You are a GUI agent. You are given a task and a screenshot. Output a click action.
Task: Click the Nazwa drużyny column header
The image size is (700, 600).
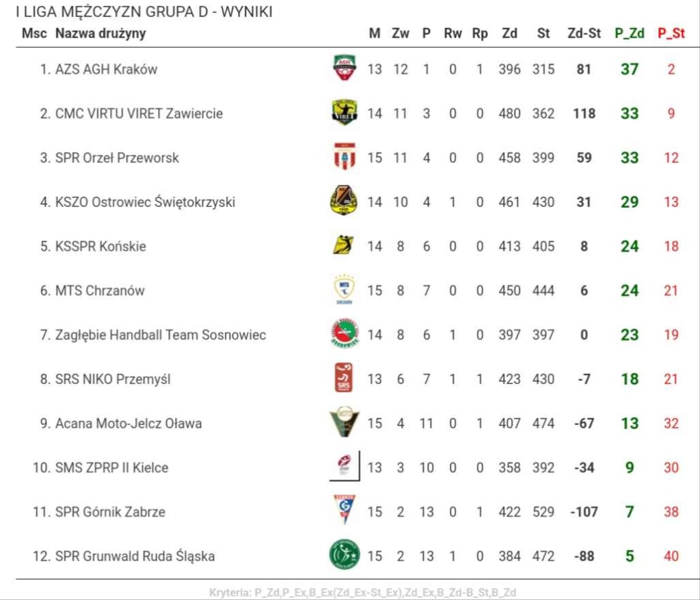tap(100, 33)
